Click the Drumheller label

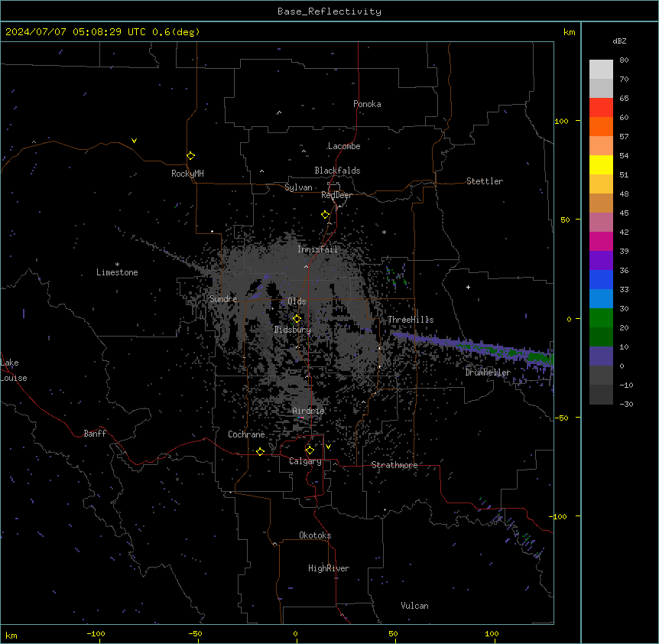click(488, 372)
